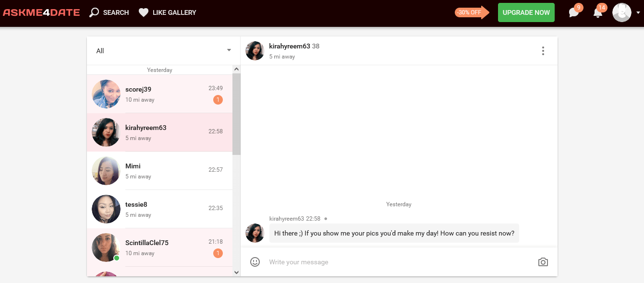The height and width of the screenshot is (283, 644).
Task: Select kirahyreem63 conversation in list
Action: (x=160, y=132)
